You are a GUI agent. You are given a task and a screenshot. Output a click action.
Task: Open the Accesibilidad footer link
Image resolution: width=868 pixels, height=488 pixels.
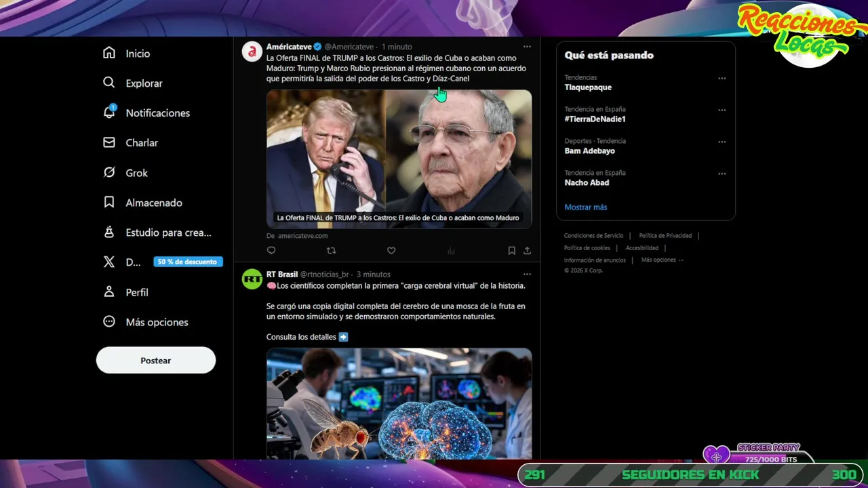point(642,248)
